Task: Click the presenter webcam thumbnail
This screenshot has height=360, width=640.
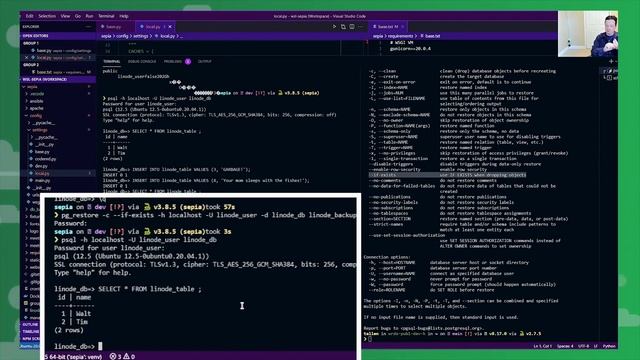Action: [x=588, y=34]
